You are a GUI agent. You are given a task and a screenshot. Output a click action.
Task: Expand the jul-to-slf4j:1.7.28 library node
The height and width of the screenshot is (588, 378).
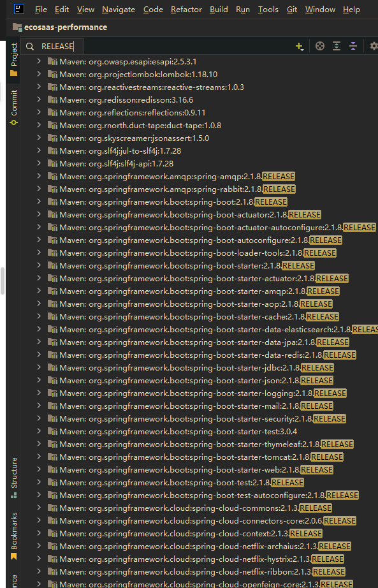pyautogui.click(x=39, y=151)
